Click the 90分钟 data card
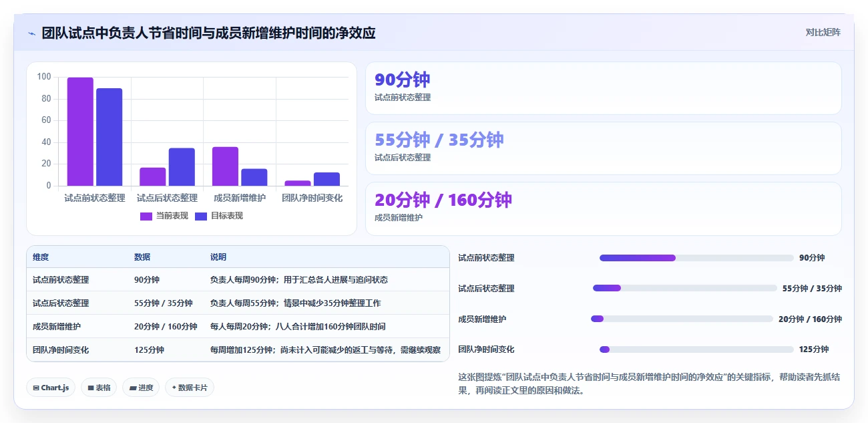This screenshot has width=868, height=423. (604, 88)
